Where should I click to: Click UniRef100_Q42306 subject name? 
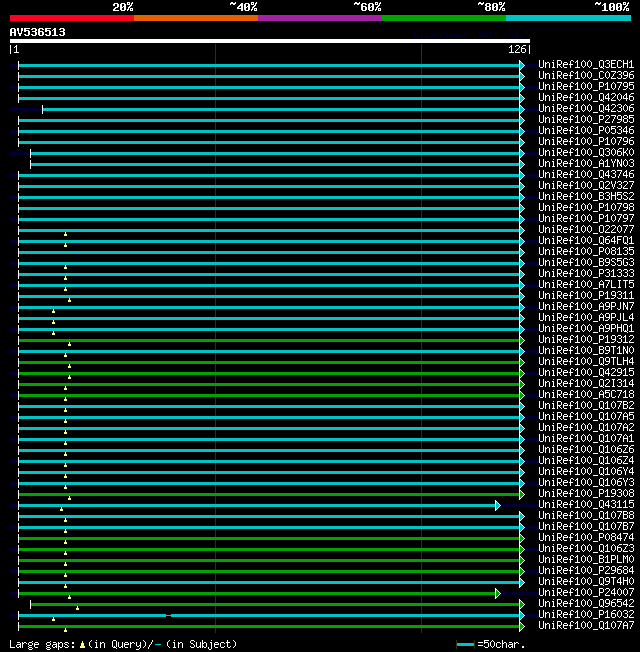(x=586, y=109)
